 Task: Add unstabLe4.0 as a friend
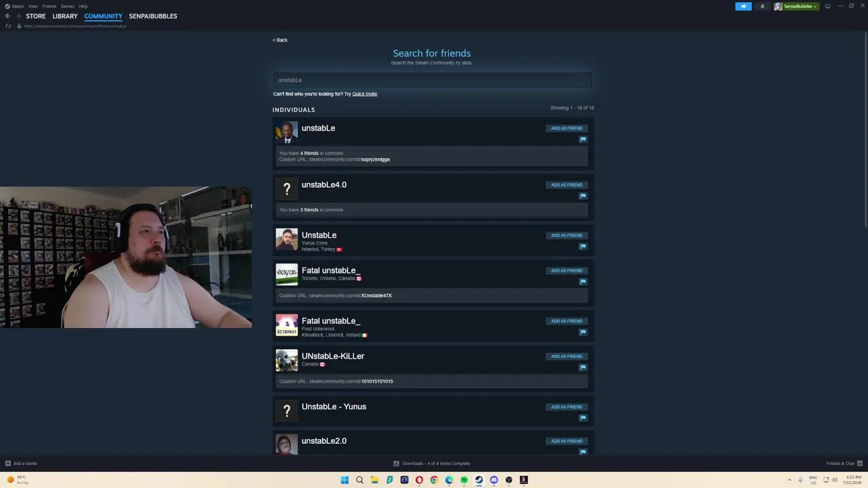(x=566, y=184)
